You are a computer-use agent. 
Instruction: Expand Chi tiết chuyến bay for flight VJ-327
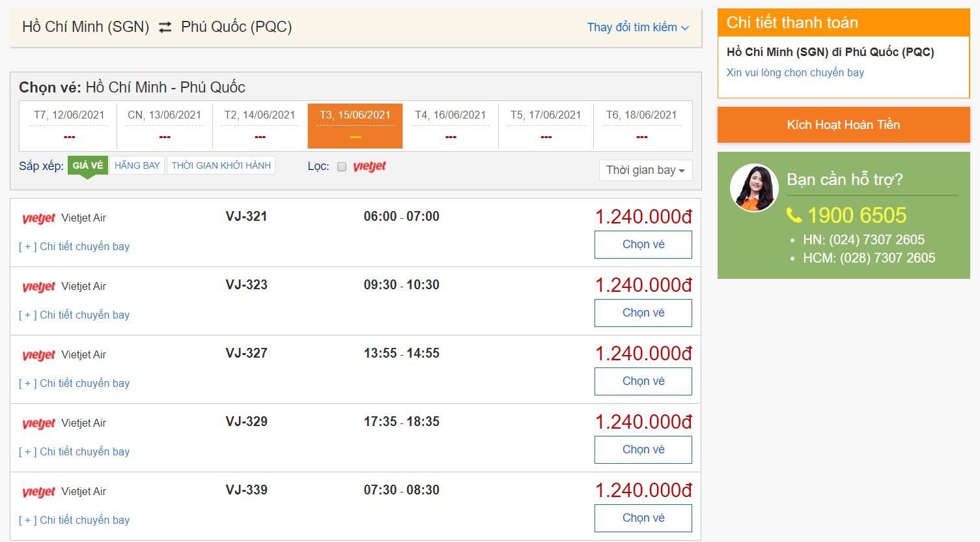[74, 383]
